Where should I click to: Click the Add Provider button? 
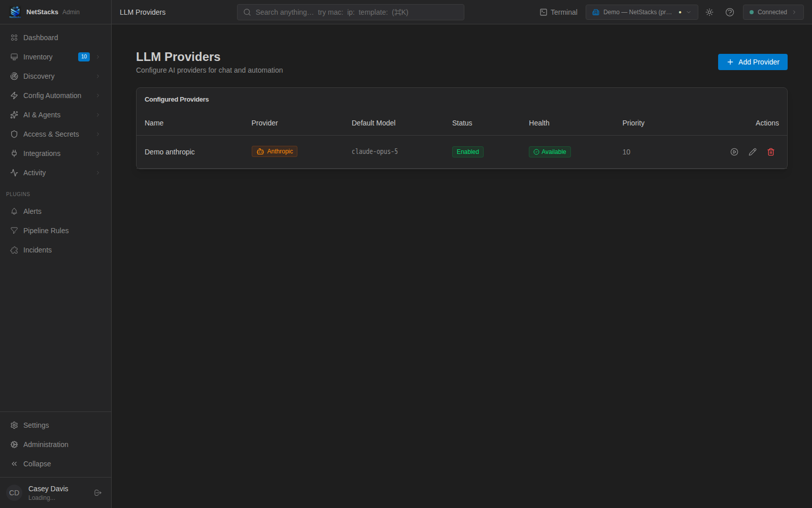753,62
